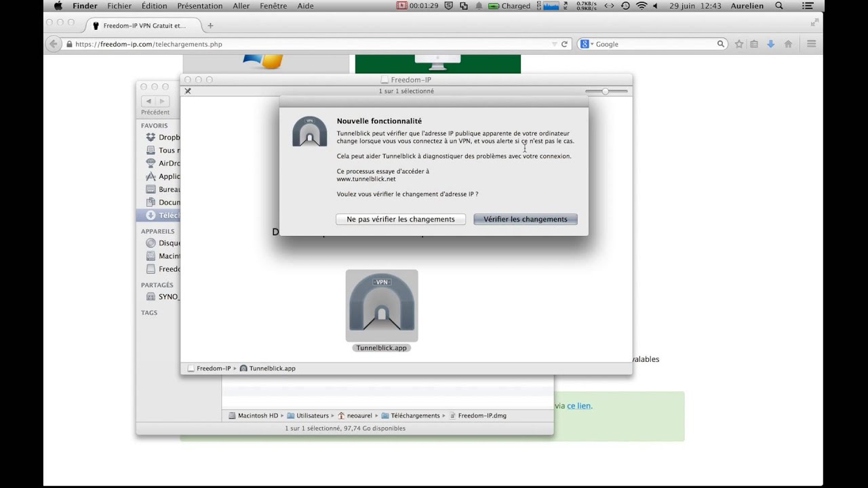Reload the page
868x488 pixels.
click(x=564, y=44)
